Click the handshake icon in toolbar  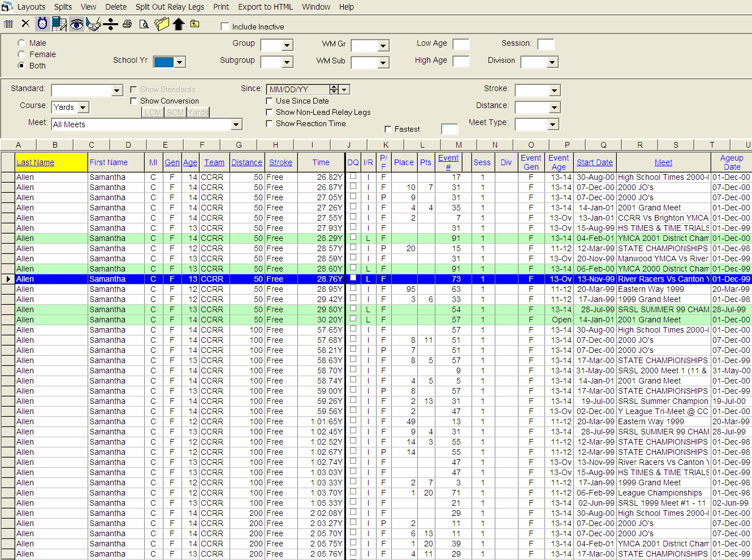93,24
